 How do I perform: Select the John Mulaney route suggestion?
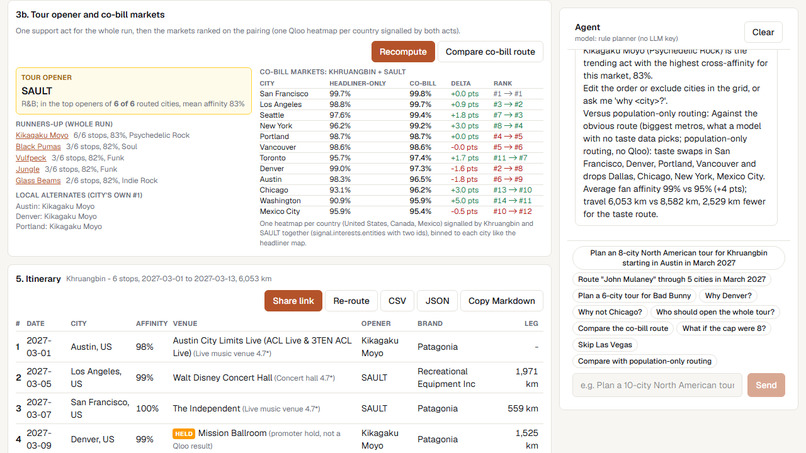click(671, 279)
